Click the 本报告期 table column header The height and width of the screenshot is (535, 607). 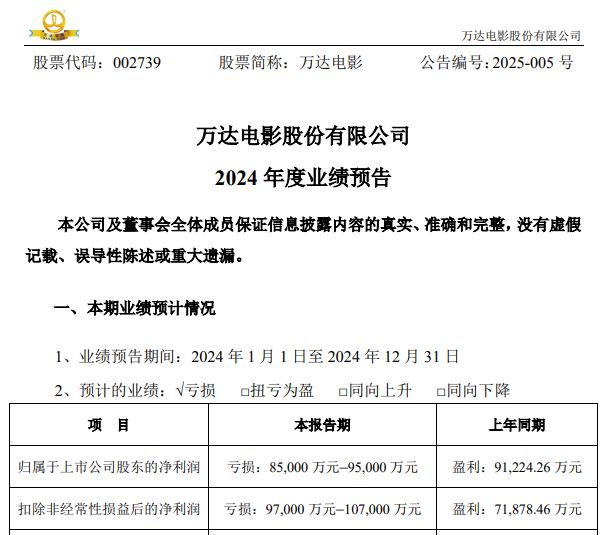pos(322,425)
